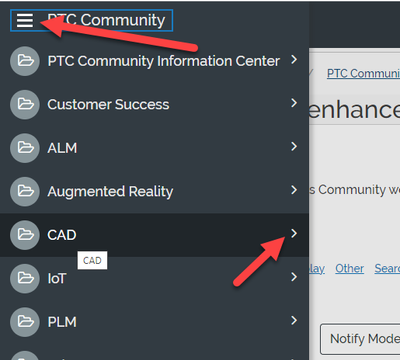This screenshot has height=360, width=400.
Task: Click the Notify Moderator button
Action: pos(360,339)
